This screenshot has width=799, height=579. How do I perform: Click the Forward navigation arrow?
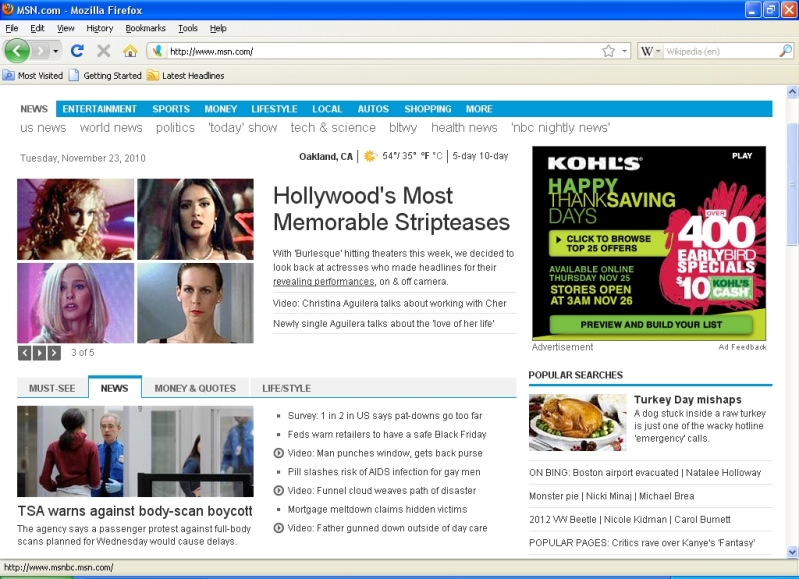click(x=40, y=51)
